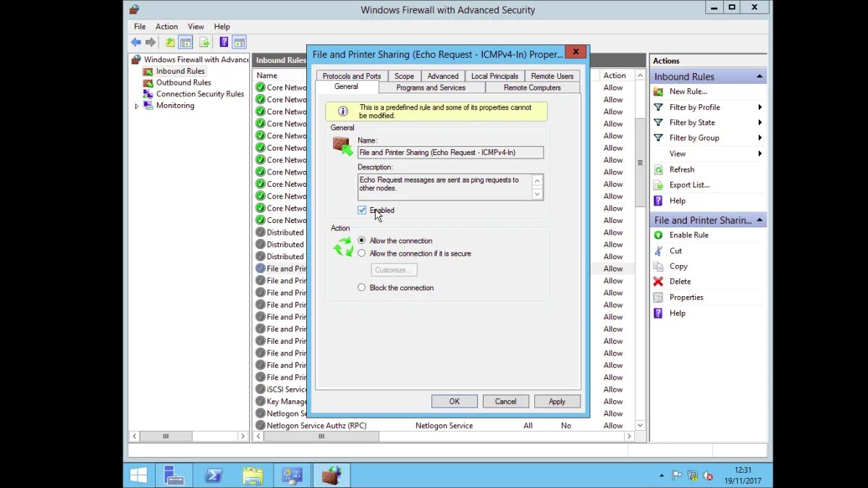Open File Explorer from the taskbar

click(x=253, y=475)
